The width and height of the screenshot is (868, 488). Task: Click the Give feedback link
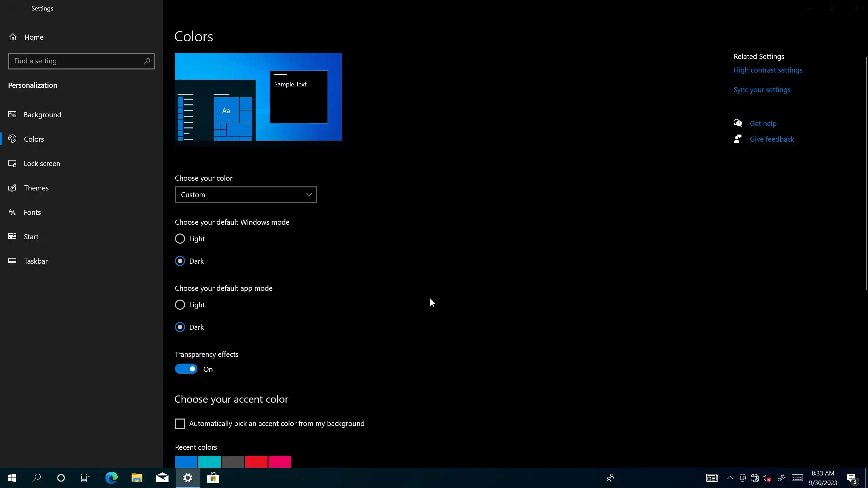pos(772,139)
